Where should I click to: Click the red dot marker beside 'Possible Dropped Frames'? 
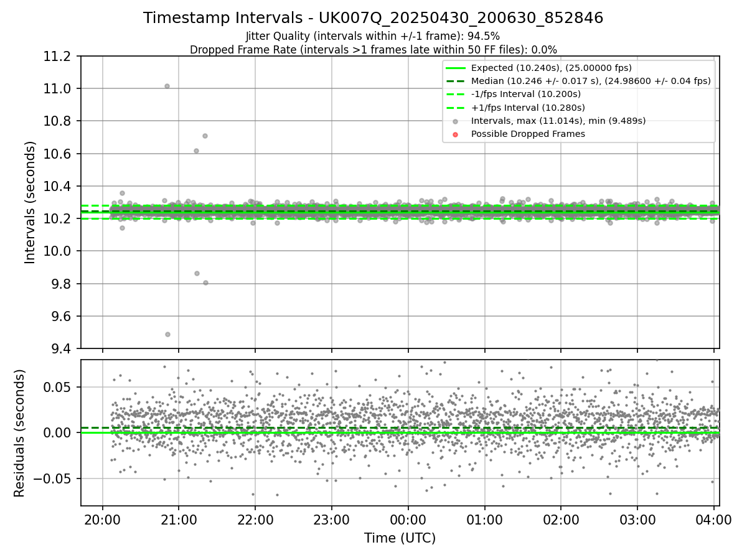455,134
